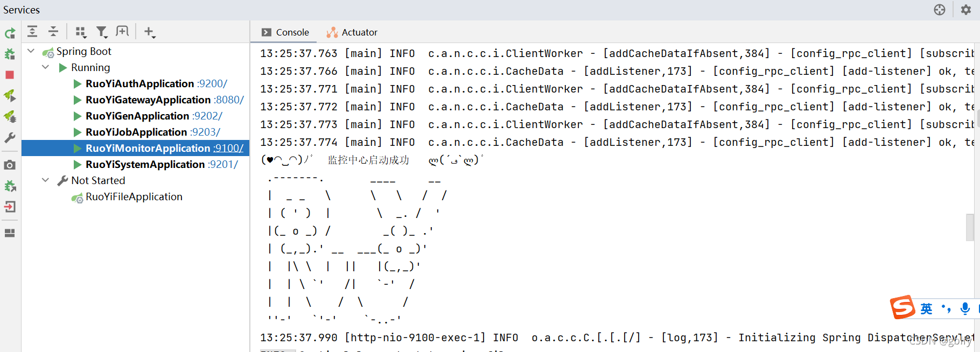The width and height of the screenshot is (980, 352).
Task: Click the Sogou input method S logo
Action: click(902, 307)
